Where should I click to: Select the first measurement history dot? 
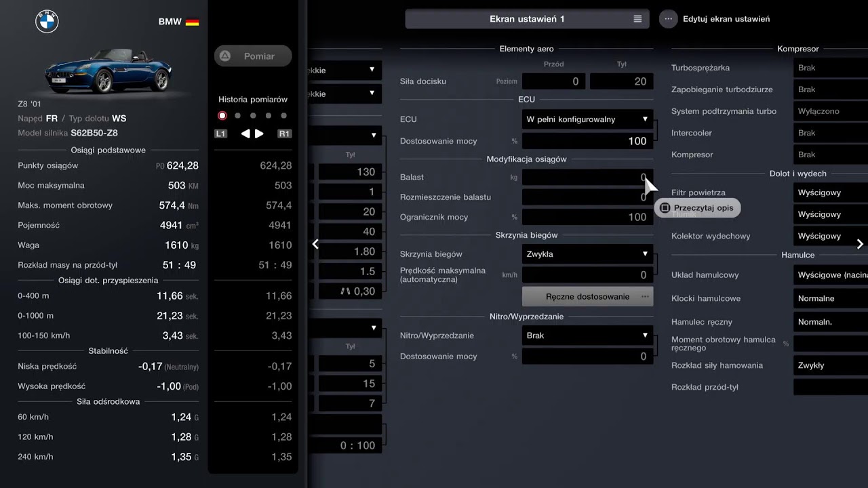pyautogui.click(x=222, y=116)
